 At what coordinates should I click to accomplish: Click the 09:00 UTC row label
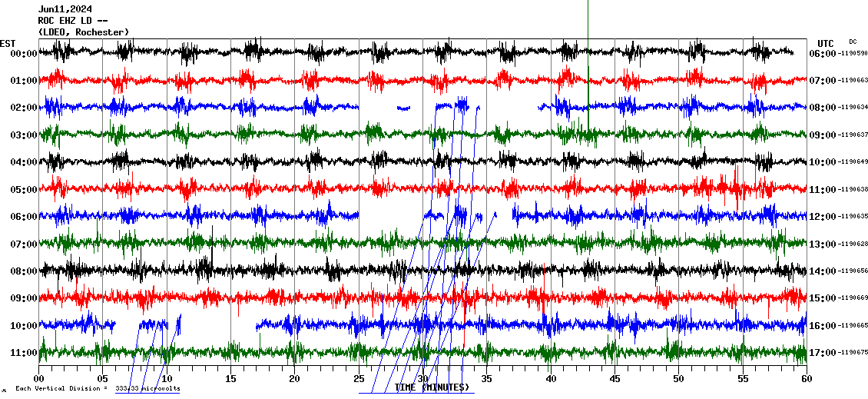[822, 135]
